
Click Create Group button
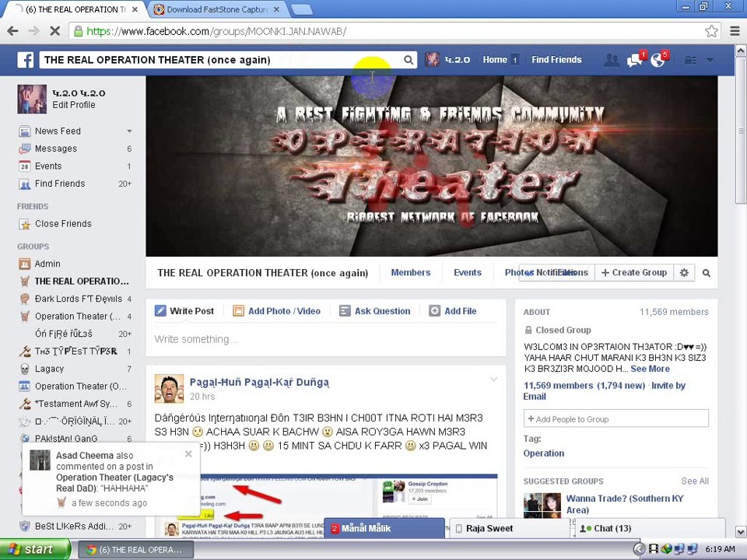[634, 272]
